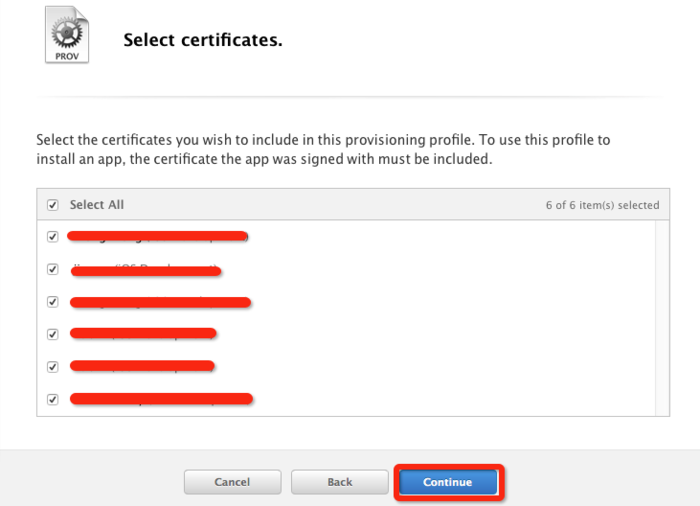Uncheck the second certificate's checkbox
Image resolution: width=700 pixels, height=506 pixels.
[53, 270]
